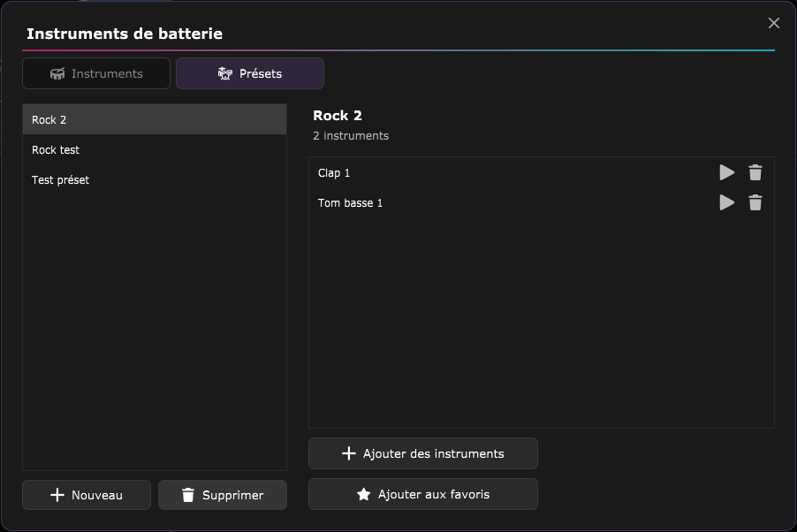
Task: Click the Clap 1 row label
Action: [334, 173]
